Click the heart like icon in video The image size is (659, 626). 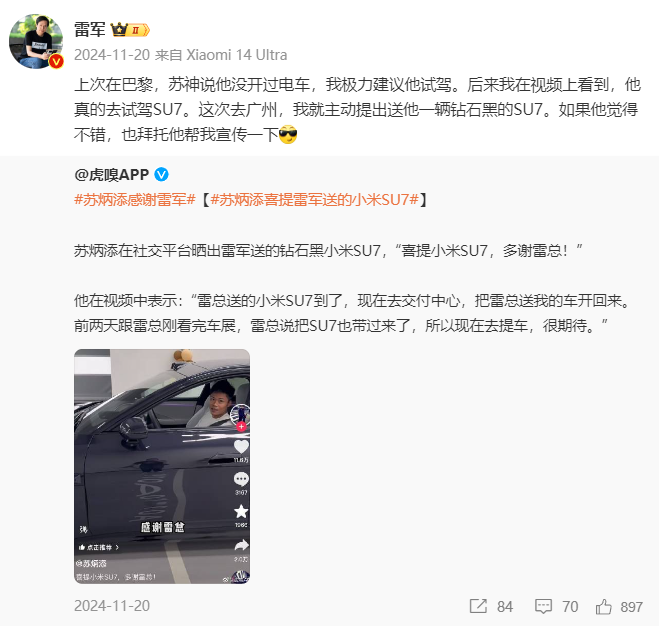point(241,446)
